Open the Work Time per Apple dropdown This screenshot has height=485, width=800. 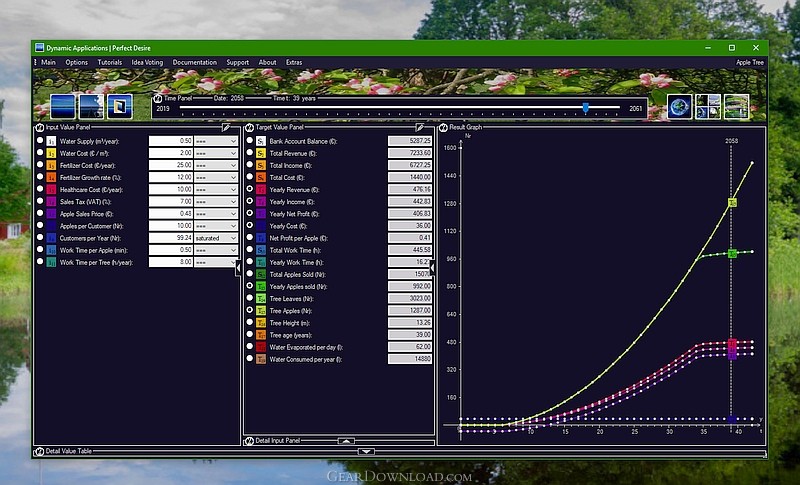point(216,250)
